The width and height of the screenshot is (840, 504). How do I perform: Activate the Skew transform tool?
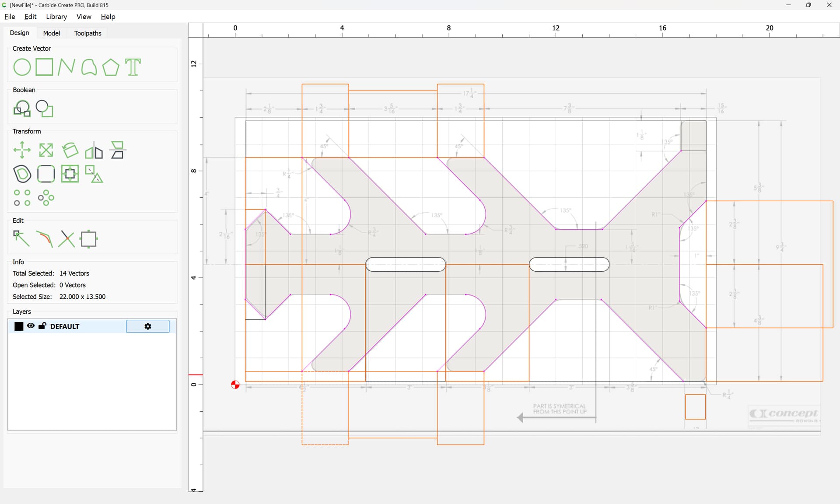[117, 150]
